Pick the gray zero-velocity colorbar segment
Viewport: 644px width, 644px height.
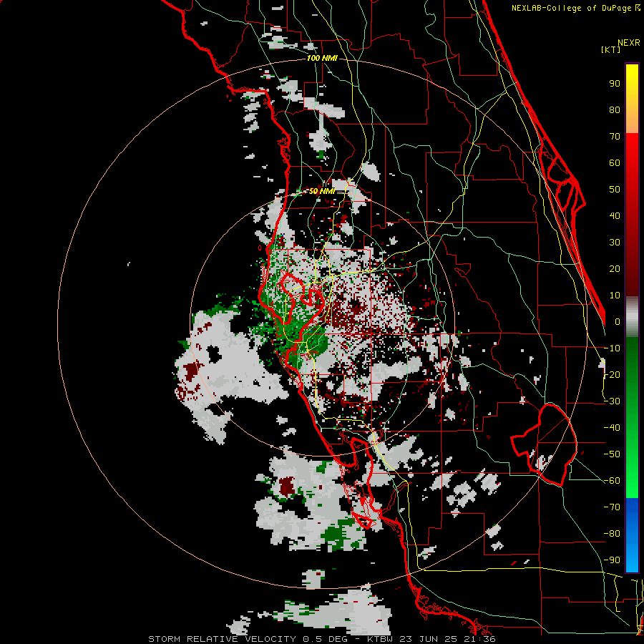632,317
